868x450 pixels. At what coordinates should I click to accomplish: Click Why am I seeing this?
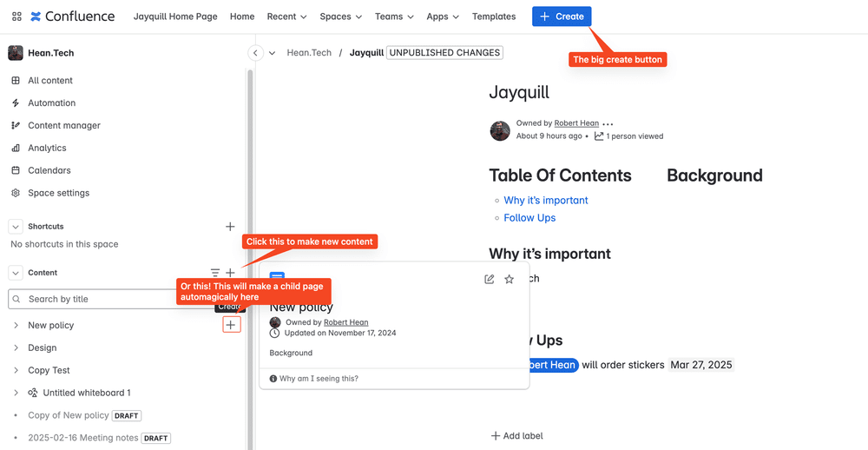pyautogui.click(x=314, y=379)
